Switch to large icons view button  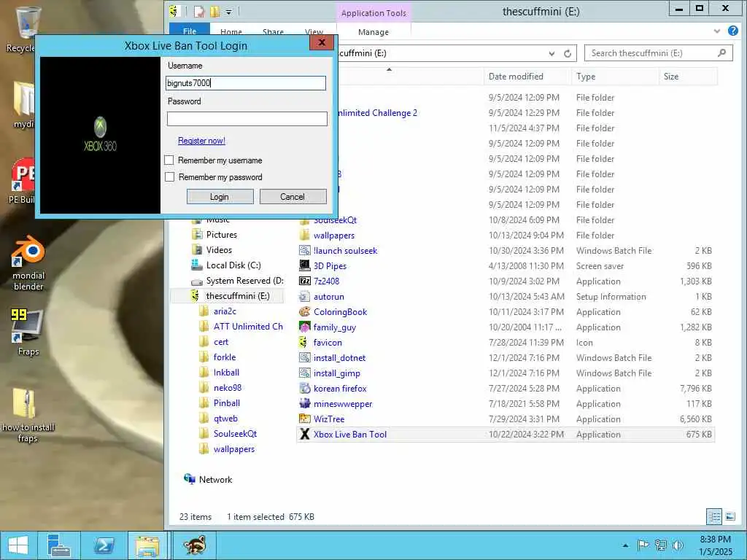729,516
